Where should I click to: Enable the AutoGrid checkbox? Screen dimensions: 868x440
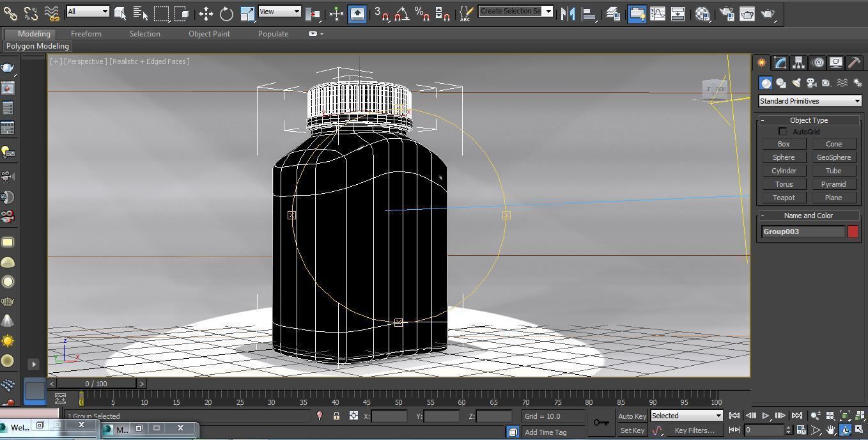point(783,132)
